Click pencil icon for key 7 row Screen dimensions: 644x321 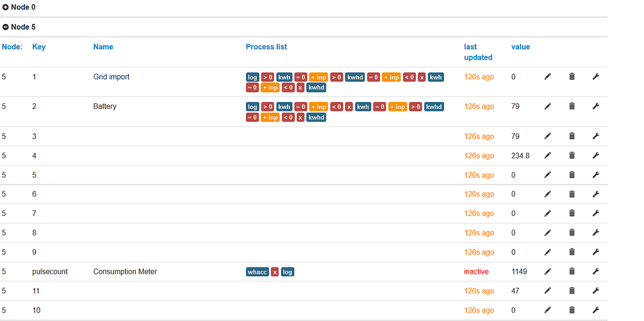click(547, 213)
